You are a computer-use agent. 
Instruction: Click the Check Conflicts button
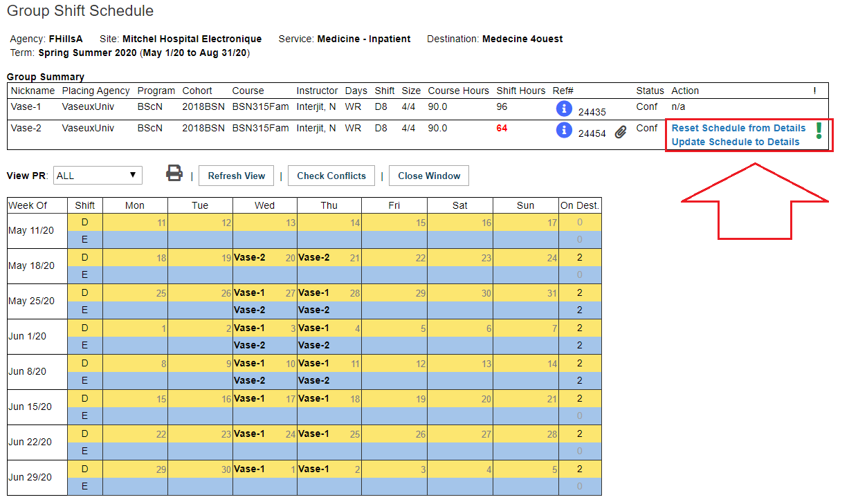(331, 176)
